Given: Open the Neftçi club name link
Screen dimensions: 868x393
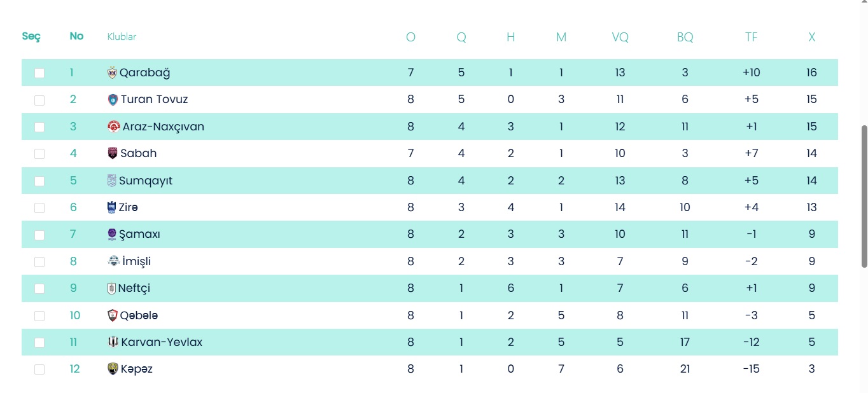Looking at the screenshot, I should point(134,288).
